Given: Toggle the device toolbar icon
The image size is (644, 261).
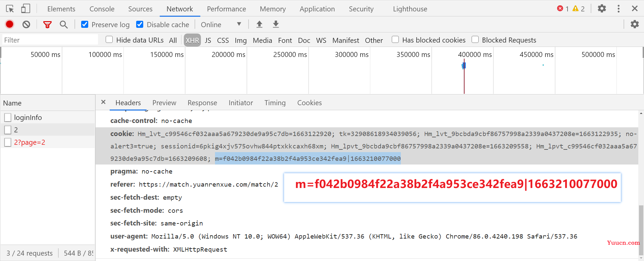Looking at the screenshot, I should click(25, 9).
